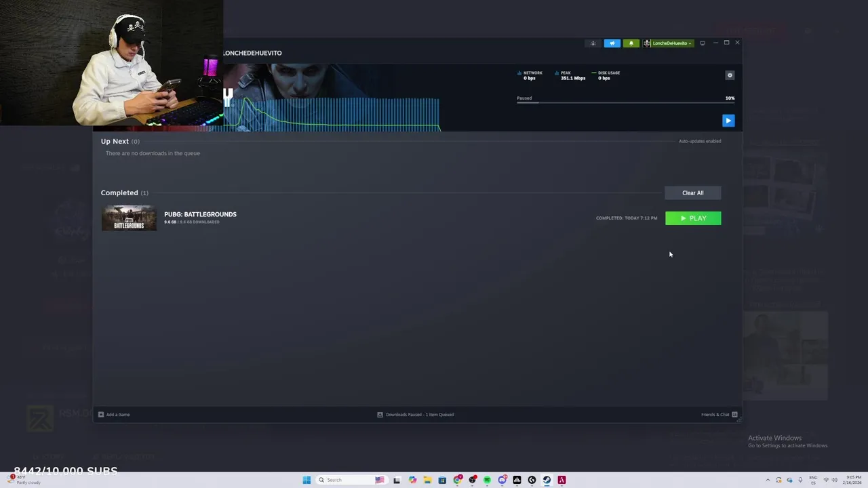Open red A app in the taskbar
This screenshot has width=868, height=488.
561,480
